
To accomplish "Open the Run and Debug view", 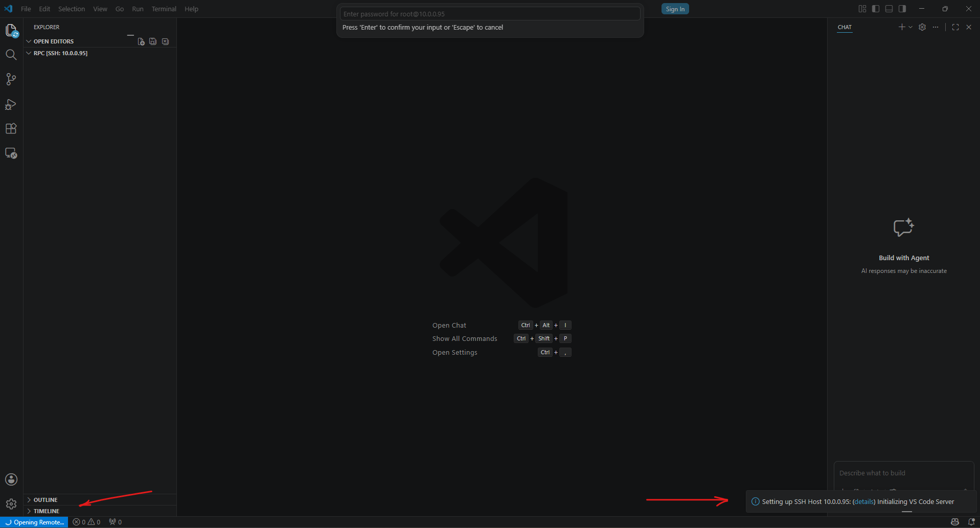I will point(11,104).
